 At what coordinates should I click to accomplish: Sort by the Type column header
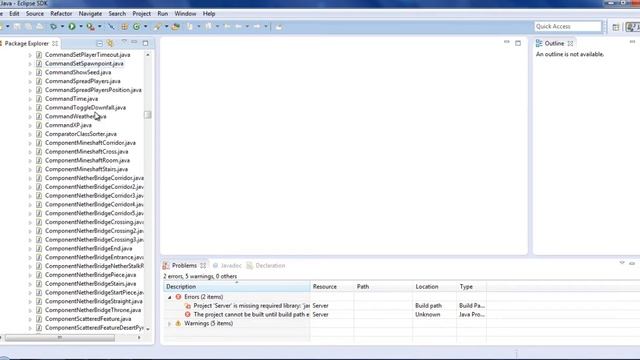point(471,287)
